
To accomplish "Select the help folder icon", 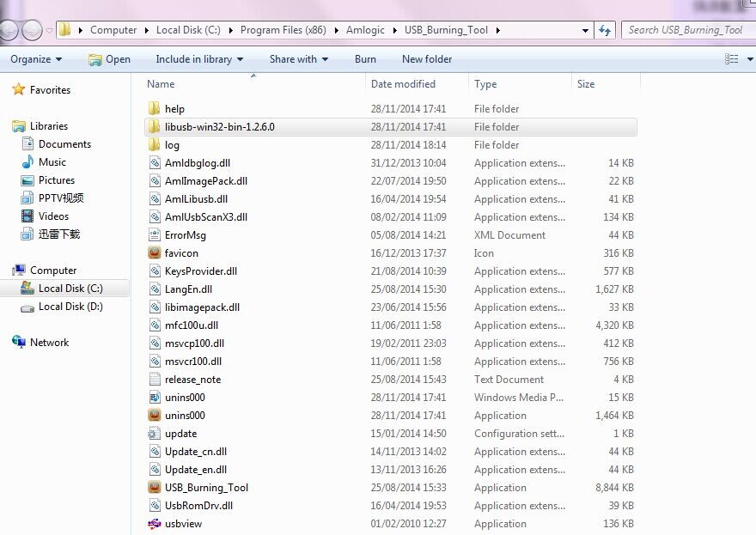I will [x=155, y=109].
